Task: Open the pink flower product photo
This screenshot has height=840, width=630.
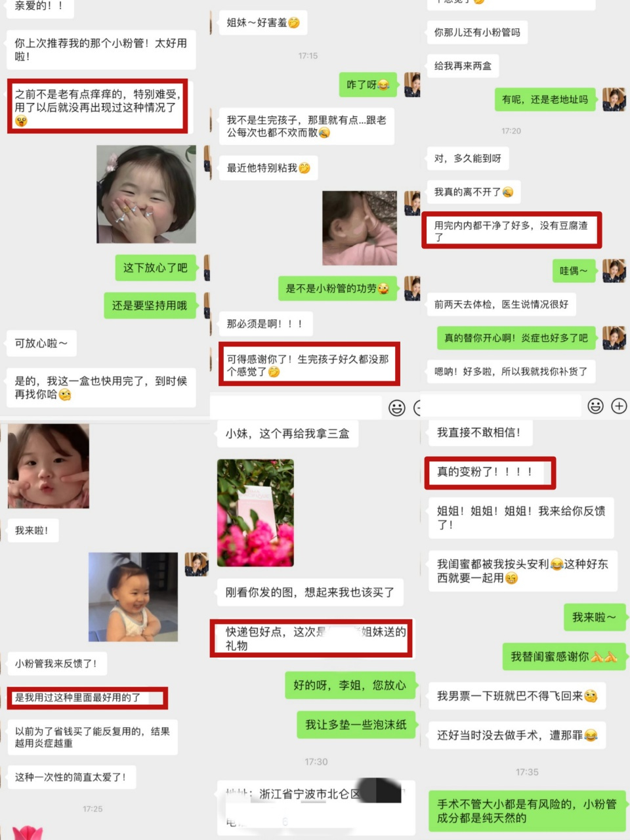Action: [255, 513]
